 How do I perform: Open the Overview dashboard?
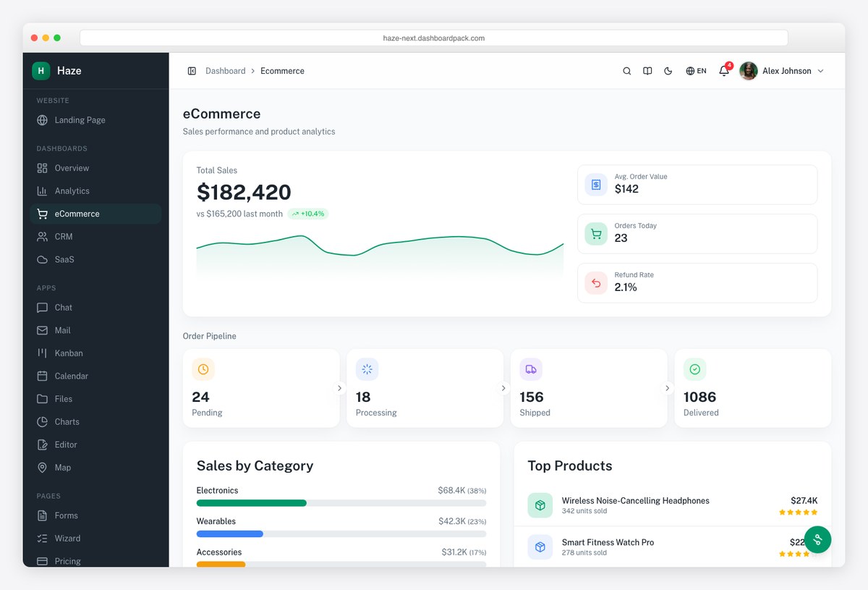95,168
